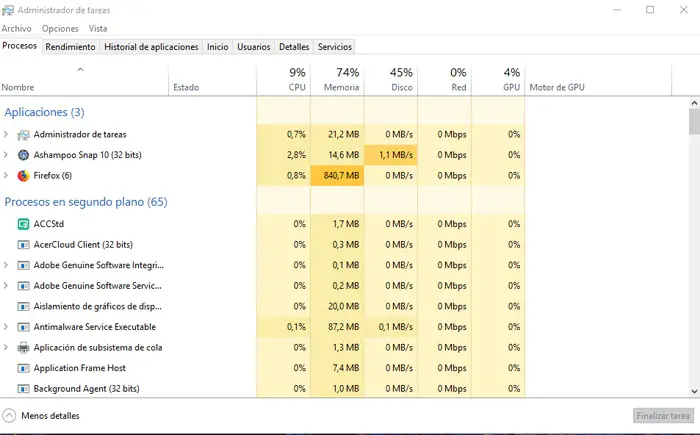Viewport: 700px width, 435px height.
Task: Click the AcerCloud Client icon
Action: (24, 244)
